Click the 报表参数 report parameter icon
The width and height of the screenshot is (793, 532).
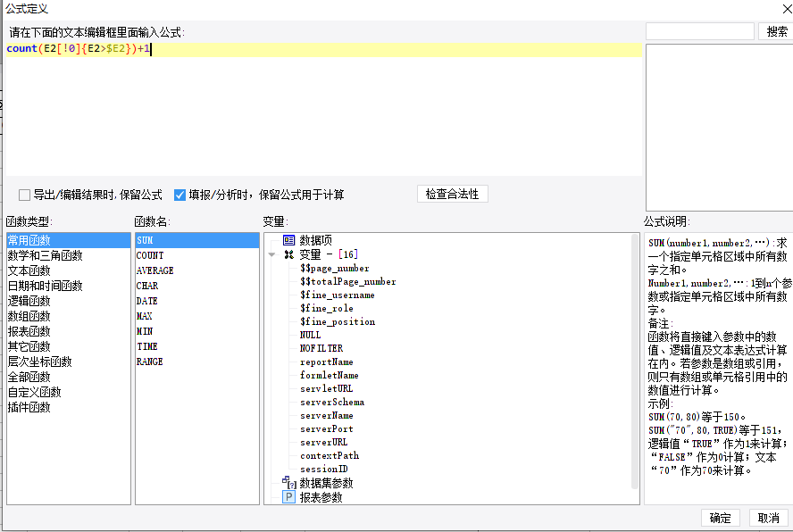(x=288, y=497)
